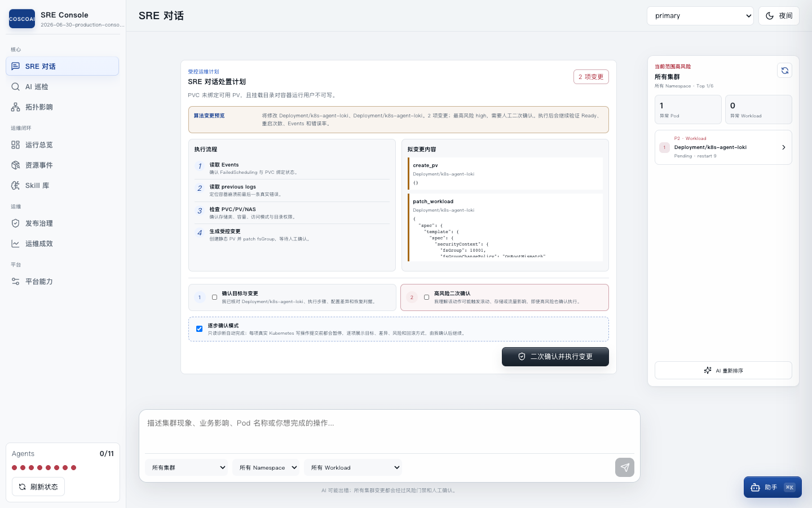
Task: Click the chat description input field
Action: click(390, 432)
